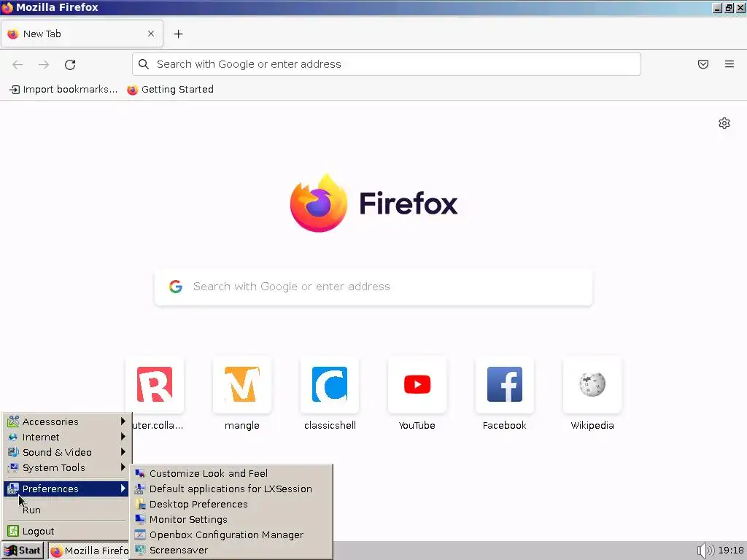Expand the System Tools submenu
747x560 pixels.
pos(66,467)
